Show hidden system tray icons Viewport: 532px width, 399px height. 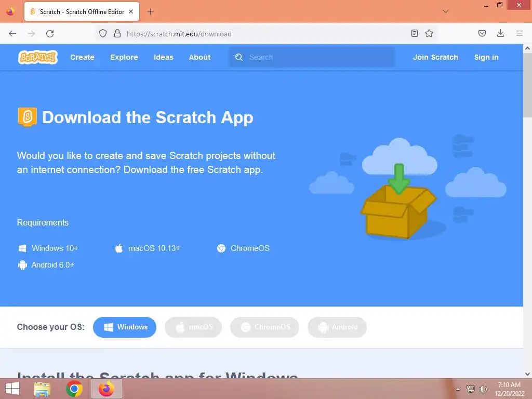click(x=458, y=389)
